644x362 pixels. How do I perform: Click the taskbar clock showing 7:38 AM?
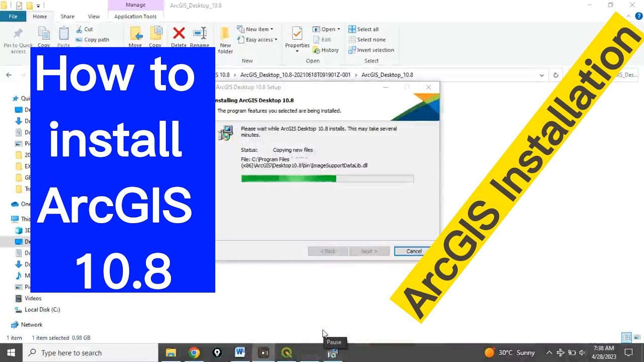click(604, 352)
